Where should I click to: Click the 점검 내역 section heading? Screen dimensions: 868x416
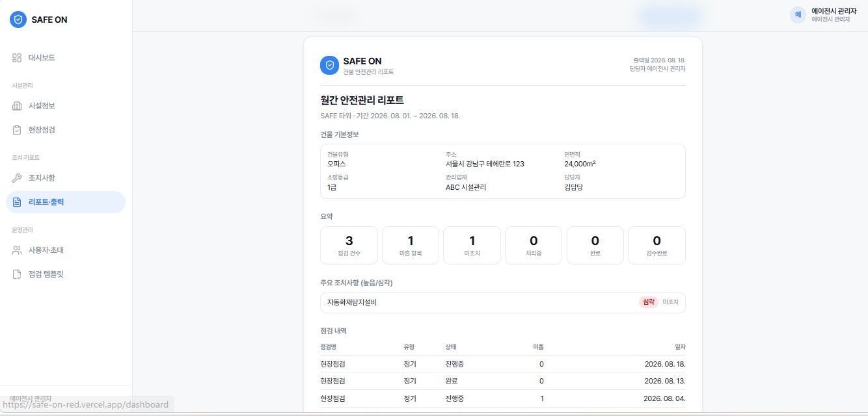[333, 331]
